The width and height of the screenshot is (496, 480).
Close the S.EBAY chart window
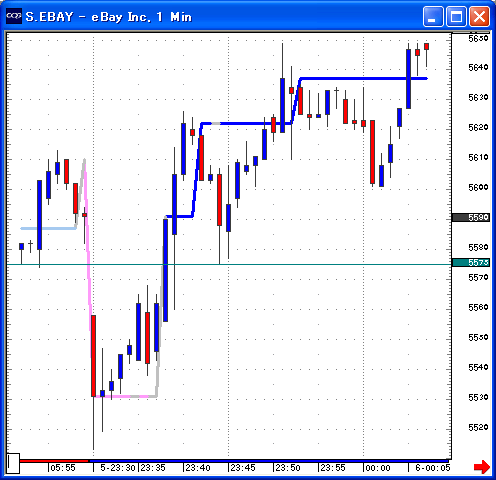tap(479, 16)
